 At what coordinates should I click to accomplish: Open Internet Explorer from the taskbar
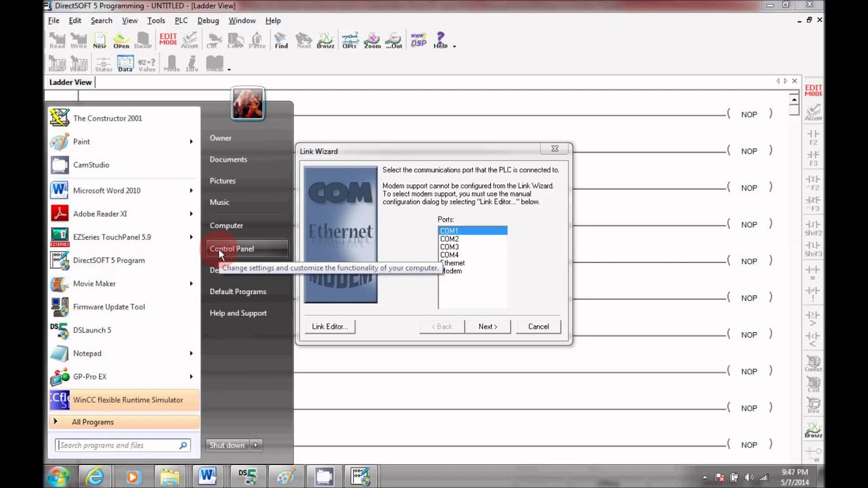94,477
